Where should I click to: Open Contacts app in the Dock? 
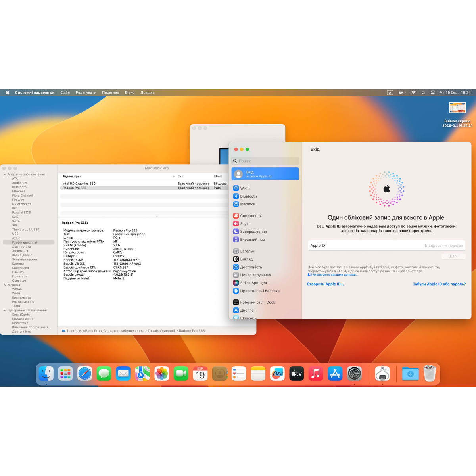[x=219, y=373]
